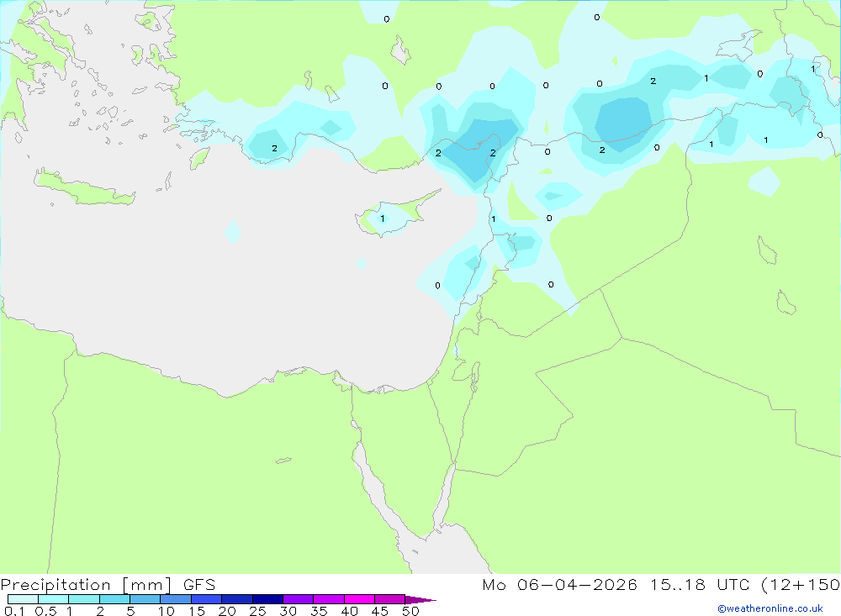Open the weatheronline.co.uk copyright link
The image size is (841, 616).
[770, 608]
